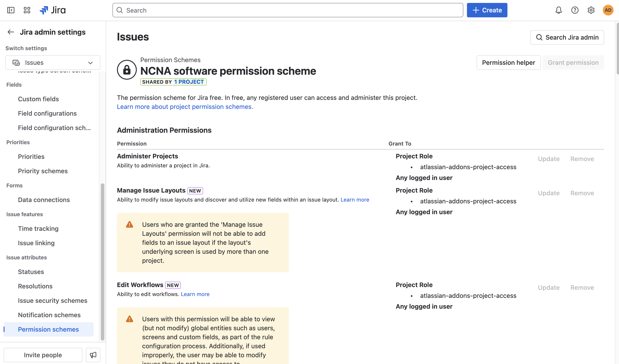Open the help question mark icon

pyautogui.click(x=575, y=10)
